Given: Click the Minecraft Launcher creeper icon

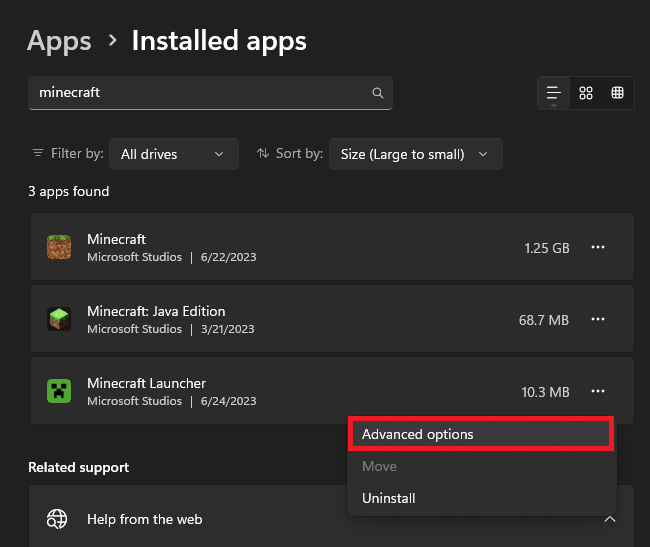Looking at the screenshot, I should (x=59, y=391).
